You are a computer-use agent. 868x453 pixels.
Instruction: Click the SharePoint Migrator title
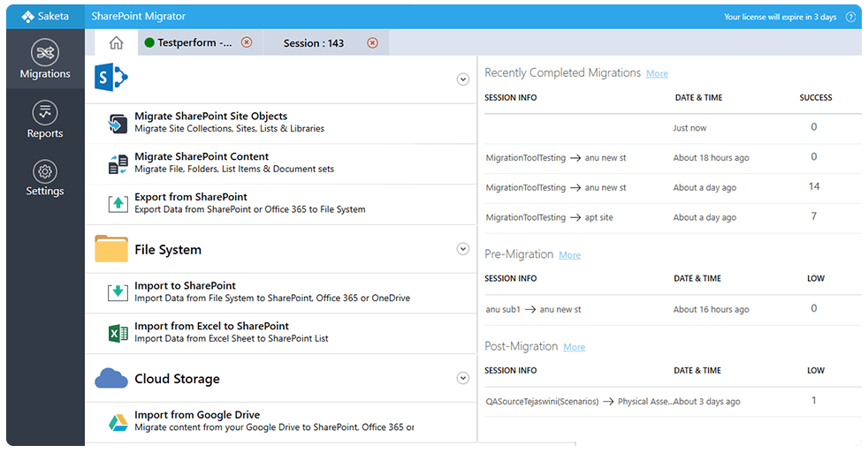point(139,17)
